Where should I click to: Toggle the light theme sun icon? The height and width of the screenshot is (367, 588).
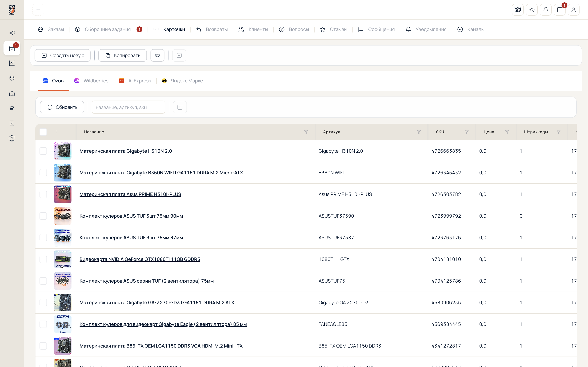coord(532,10)
